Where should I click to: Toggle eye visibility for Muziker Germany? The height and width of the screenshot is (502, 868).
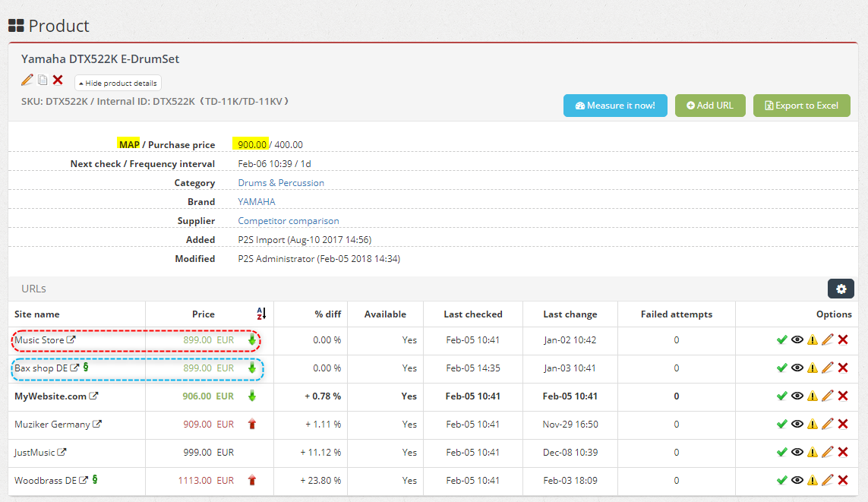point(797,425)
